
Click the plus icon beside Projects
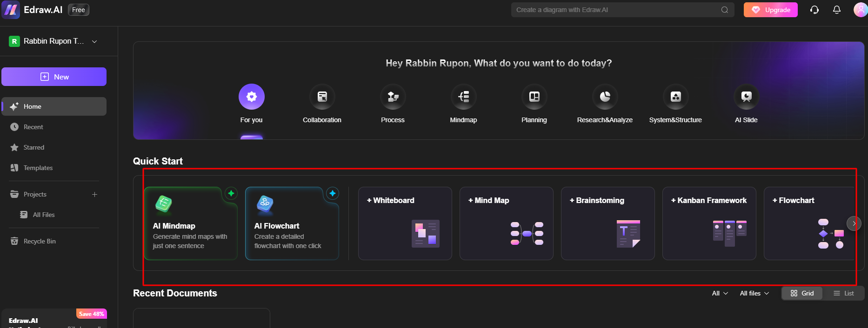pos(94,194)
